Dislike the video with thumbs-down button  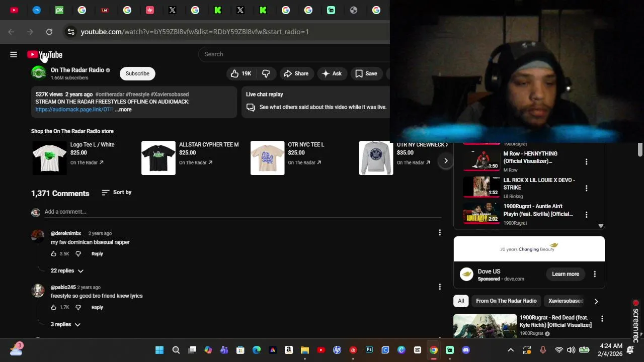pyautogui.click(x=266, y=73)
